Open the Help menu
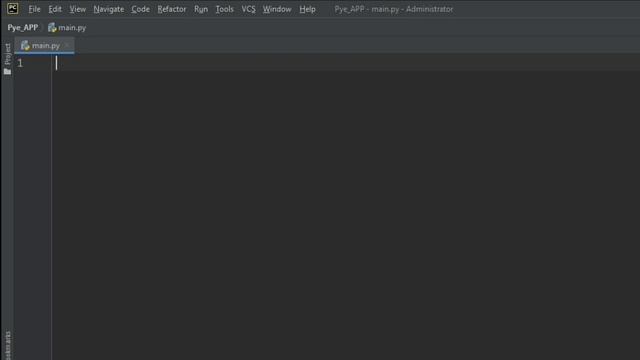 [x=307, y=9]
